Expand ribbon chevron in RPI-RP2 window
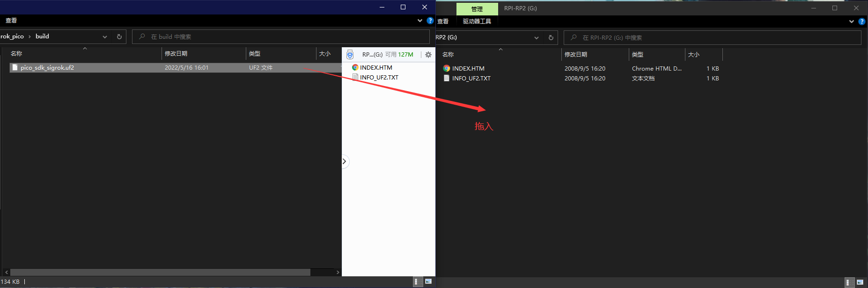Image resolution: width=868 pixels, height=288 pixels. tap(852, 22)
